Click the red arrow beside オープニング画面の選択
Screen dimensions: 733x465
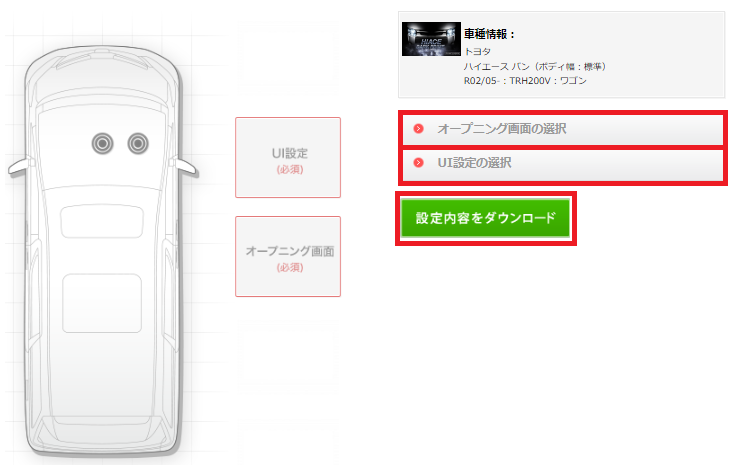418,129
